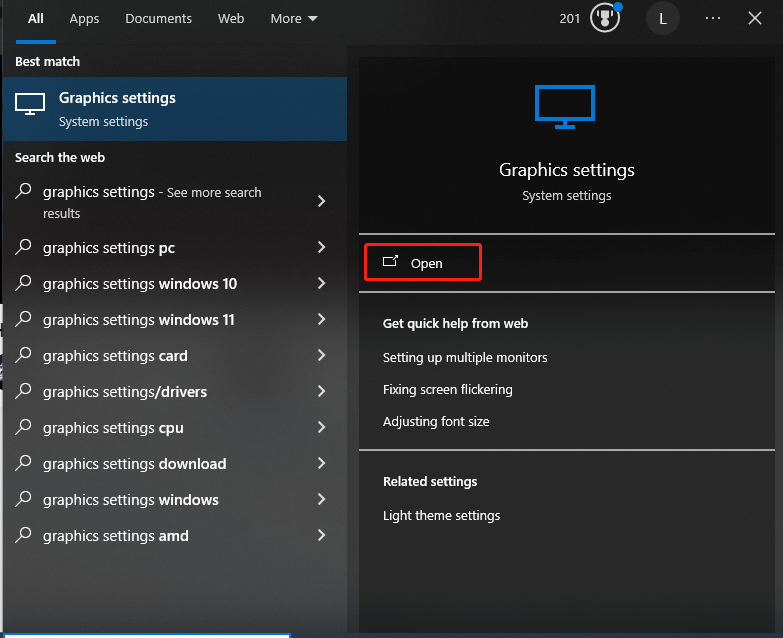Screen dimensions: 783x638
Task: Expand chevron for graphics settings download
Action: click(x=322, y=463)
